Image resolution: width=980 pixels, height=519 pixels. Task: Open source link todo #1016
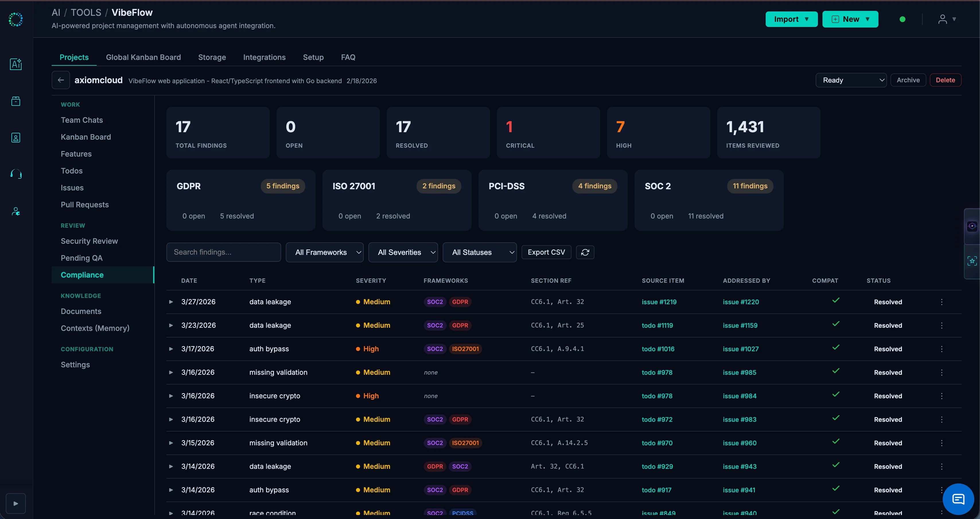[658, 349]
